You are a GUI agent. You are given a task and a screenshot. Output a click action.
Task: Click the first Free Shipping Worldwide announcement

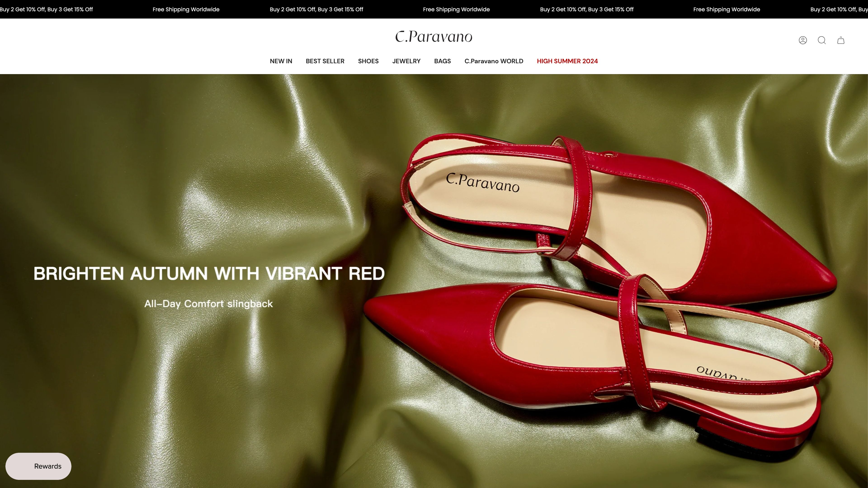tap(186, 9)
